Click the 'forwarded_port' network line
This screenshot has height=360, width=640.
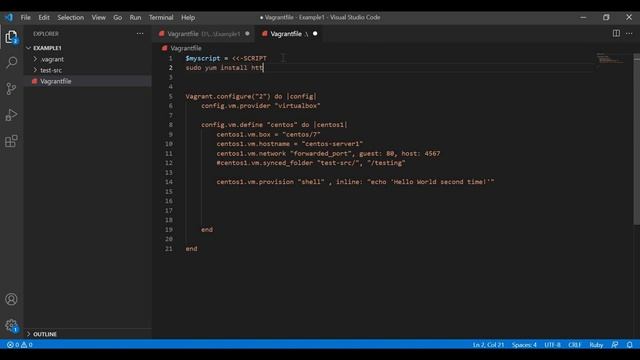tap(328, 153)
